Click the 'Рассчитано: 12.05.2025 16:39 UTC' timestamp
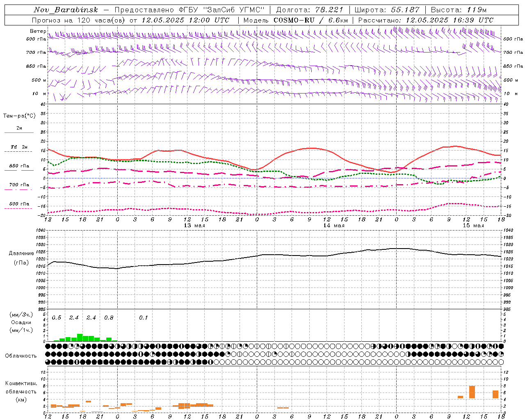This screenshot has height=420, width=525. (x=426, y=20)
